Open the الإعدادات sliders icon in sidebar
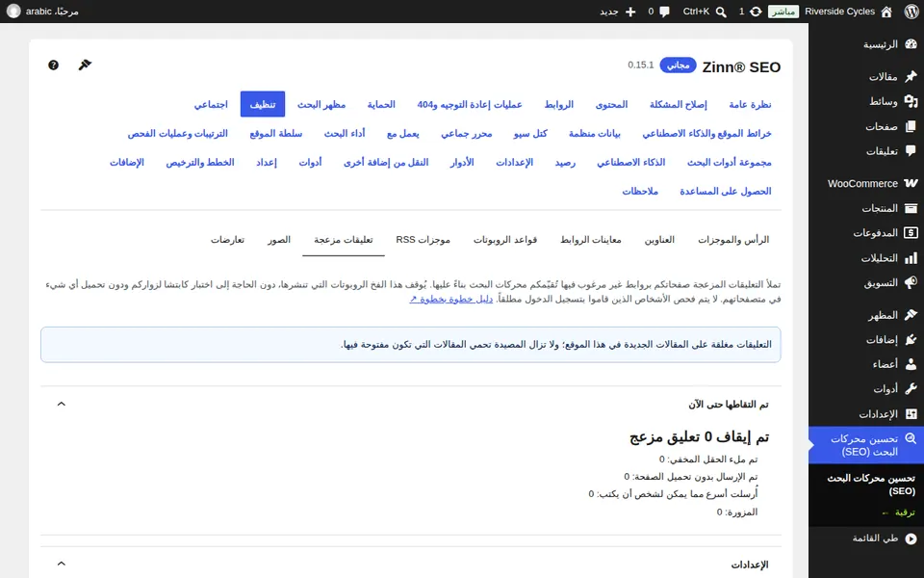 pyautogui.click(x=911, y=414)
